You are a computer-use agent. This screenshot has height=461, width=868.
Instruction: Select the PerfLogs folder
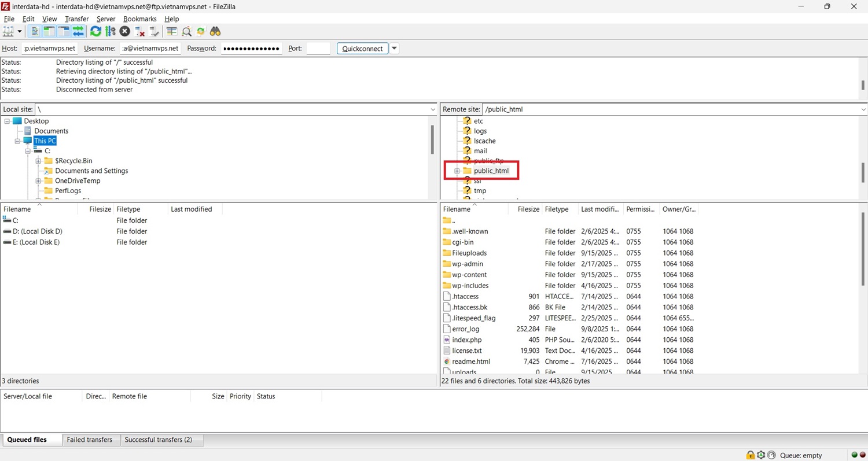pyautogui.click(x=68, y=191)
